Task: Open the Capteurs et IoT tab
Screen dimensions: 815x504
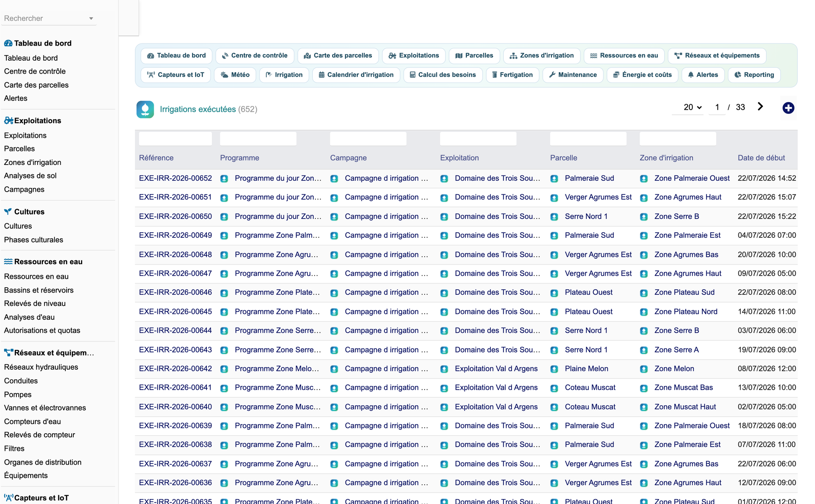Action: [x=175, y=75]
